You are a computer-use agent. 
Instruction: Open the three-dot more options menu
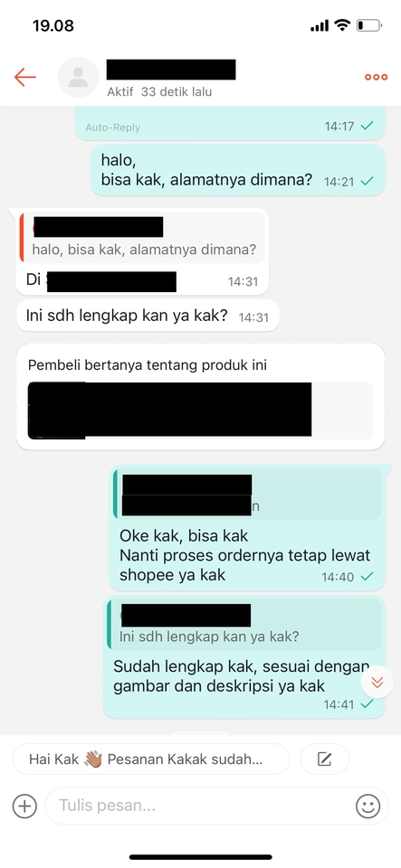coord(376,77)
